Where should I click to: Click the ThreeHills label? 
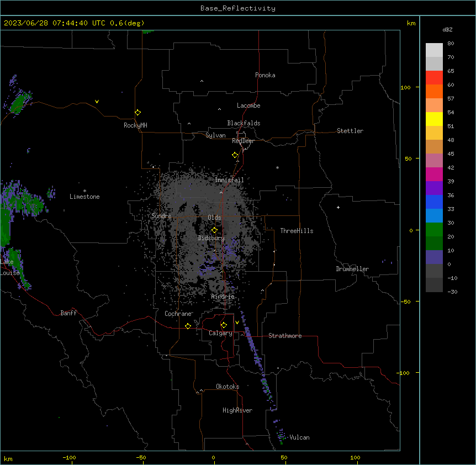pos(297,231)
